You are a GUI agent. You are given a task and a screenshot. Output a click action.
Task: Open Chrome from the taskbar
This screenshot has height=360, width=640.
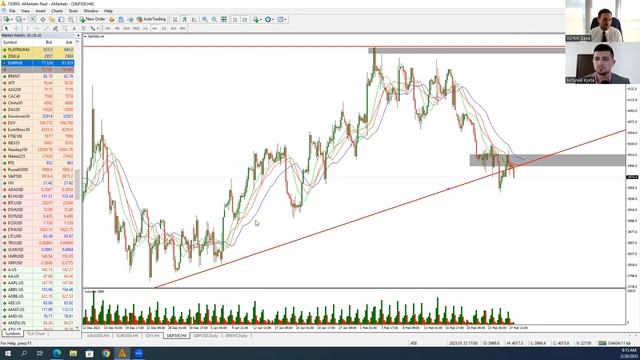(106, 353)
